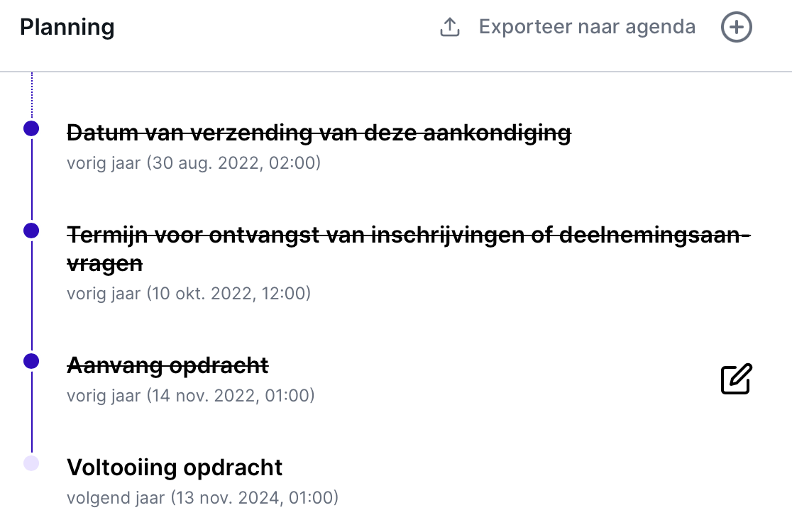The image size is (792, 532).
Task: Click timeline line between first and second dots
Action: (x=32, y=179)
